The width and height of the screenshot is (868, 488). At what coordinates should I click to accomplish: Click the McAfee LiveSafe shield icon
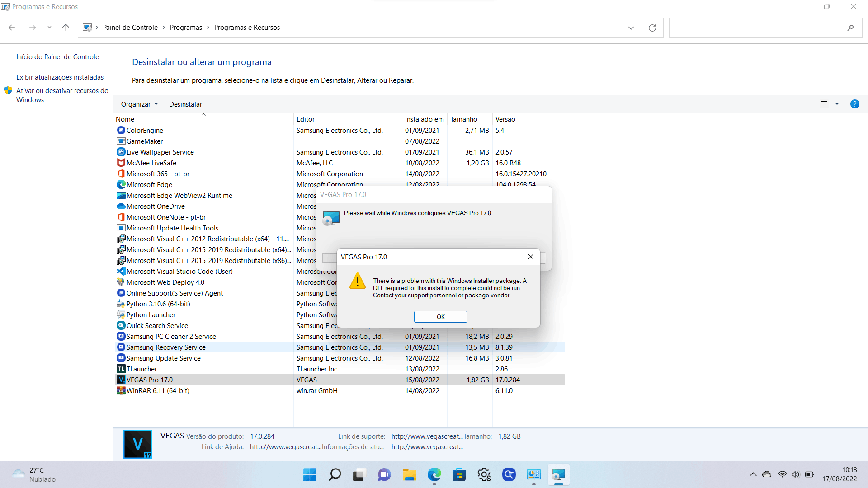tap(121, 163)
